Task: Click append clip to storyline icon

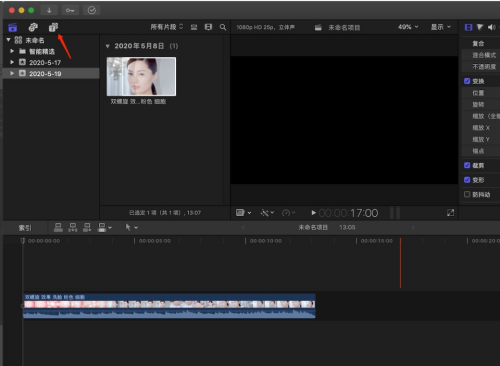Action: click(87, 227)
